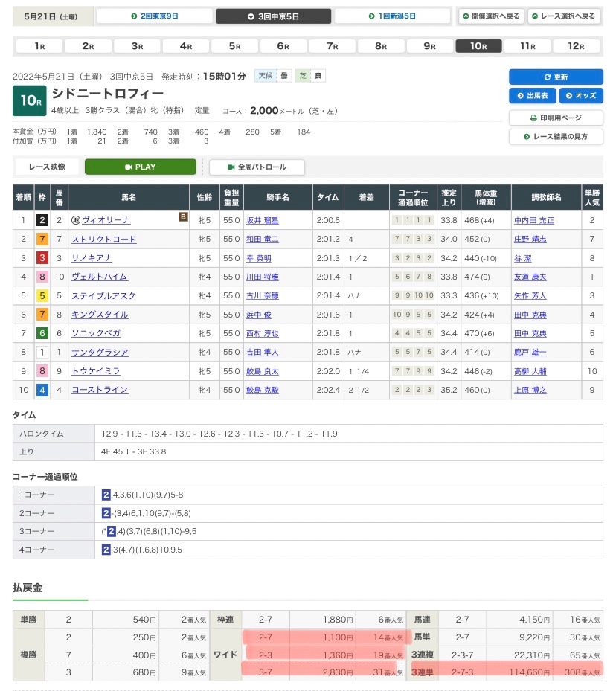Open the レース結果の見方 guide
The width and height of the screenshot is (616, 691).
[555, 137]
